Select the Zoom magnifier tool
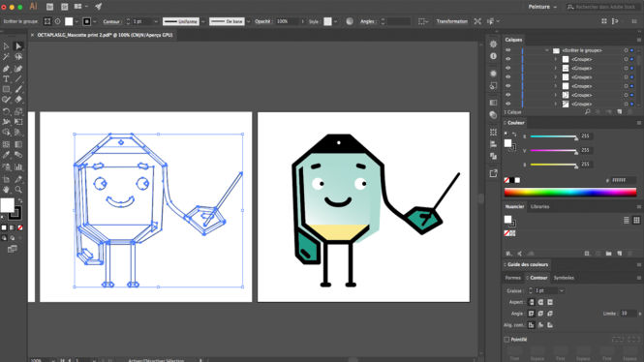 [18, 190]
